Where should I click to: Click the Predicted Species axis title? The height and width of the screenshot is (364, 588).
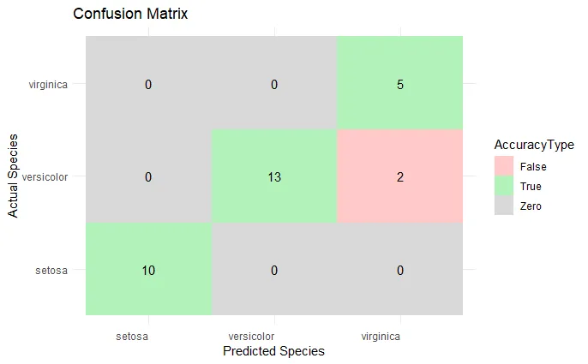273,351
